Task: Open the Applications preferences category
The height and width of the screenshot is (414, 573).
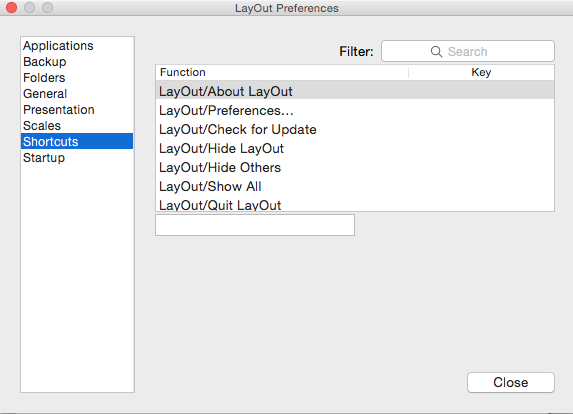Action: 77,46
